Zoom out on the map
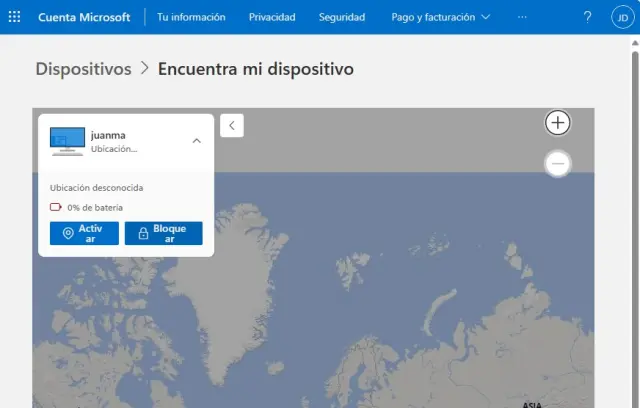The height and width of the screenshot is (408, 640). coord(557,163)
